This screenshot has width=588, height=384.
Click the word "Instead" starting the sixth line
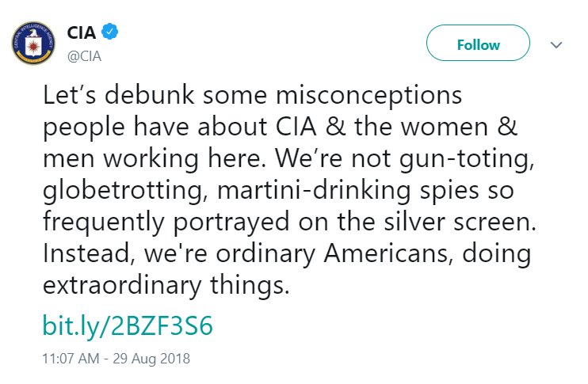click(85, 253)
